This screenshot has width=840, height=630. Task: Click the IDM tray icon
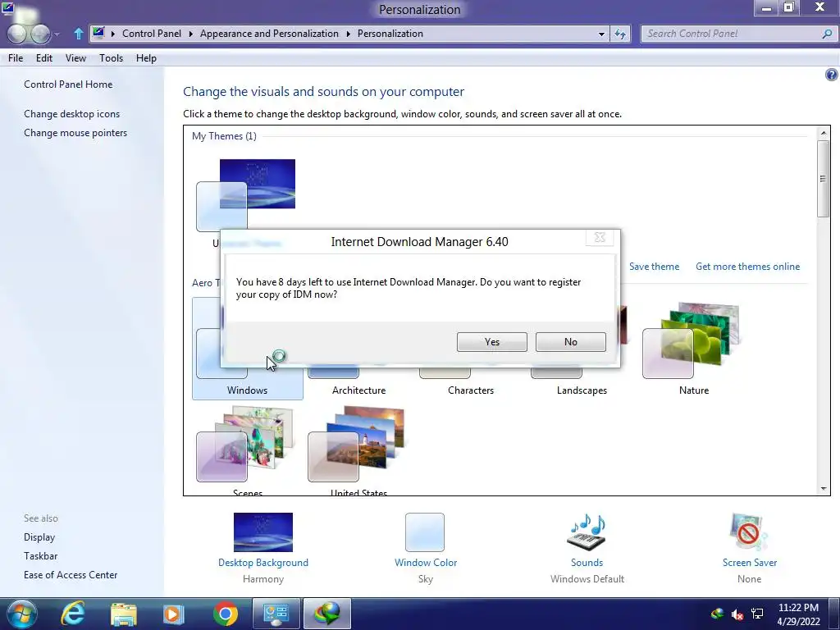pos(717,614)
